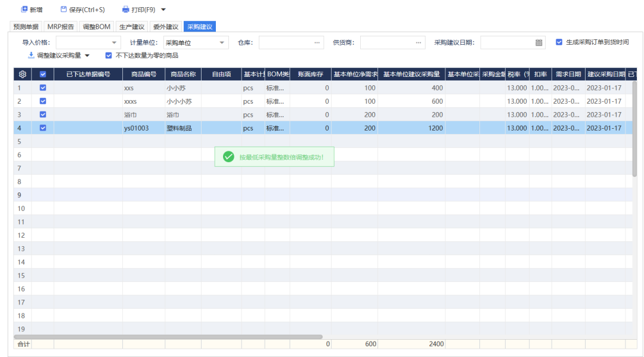The height and width of the screenshot is (357, 644).
Task: Open the 采购建议日期 calendar picker icon
Action: 538,42
